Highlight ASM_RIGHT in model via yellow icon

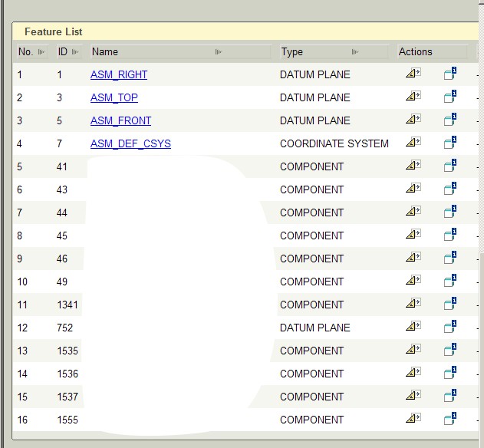(413, 73)
